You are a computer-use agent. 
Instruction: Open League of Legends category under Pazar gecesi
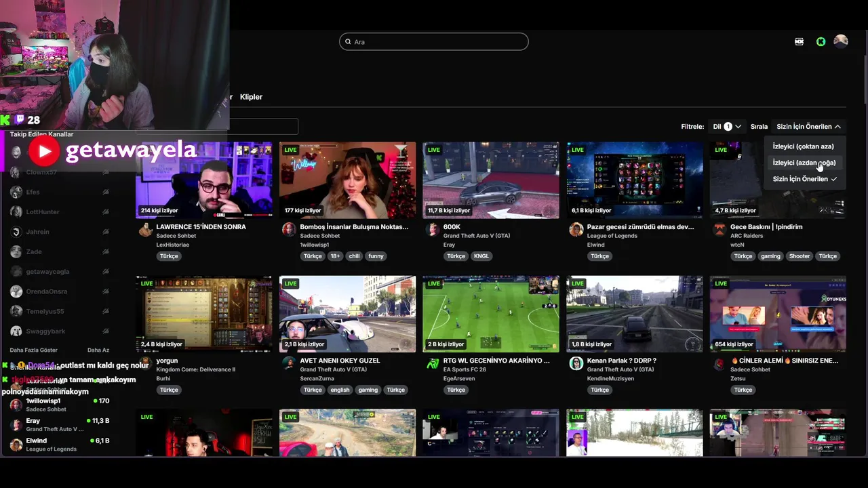612,236
